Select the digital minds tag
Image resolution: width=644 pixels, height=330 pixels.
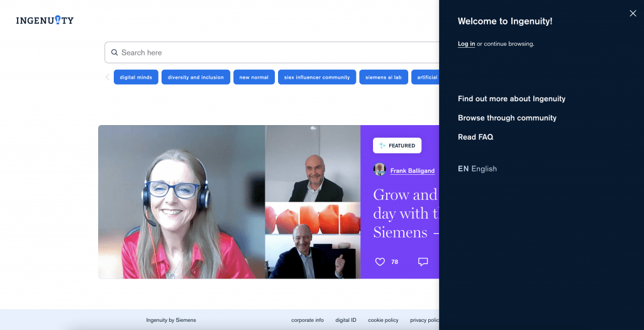[136, 77]
